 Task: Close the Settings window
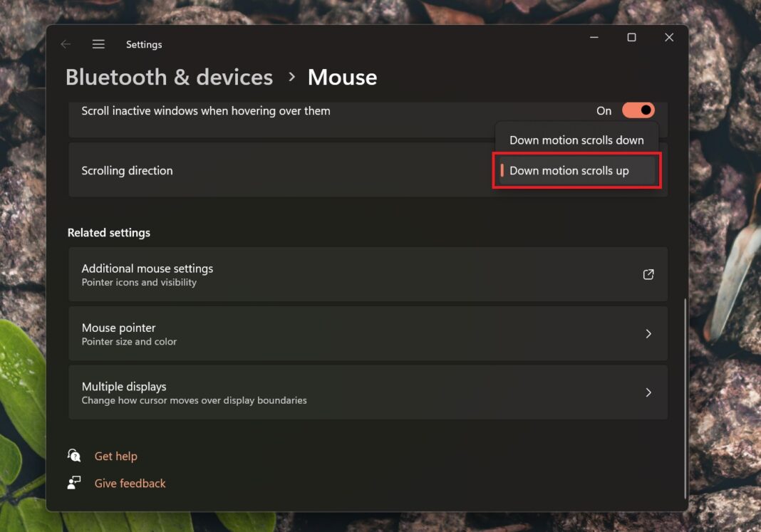pyautogui.click(x=669, y=38)
